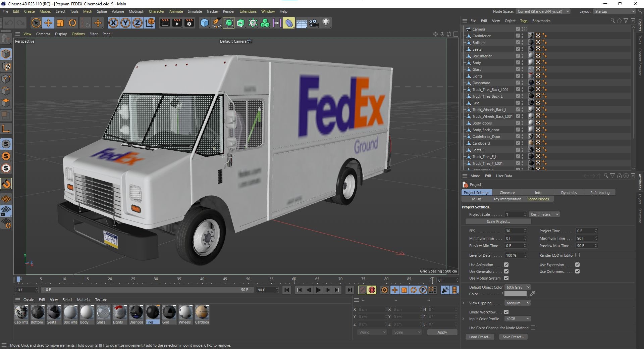Image resolution: width=644 pixels, height=349 pixels.
Task: Search in the Object Manager
Action: (x=612, y=21)
